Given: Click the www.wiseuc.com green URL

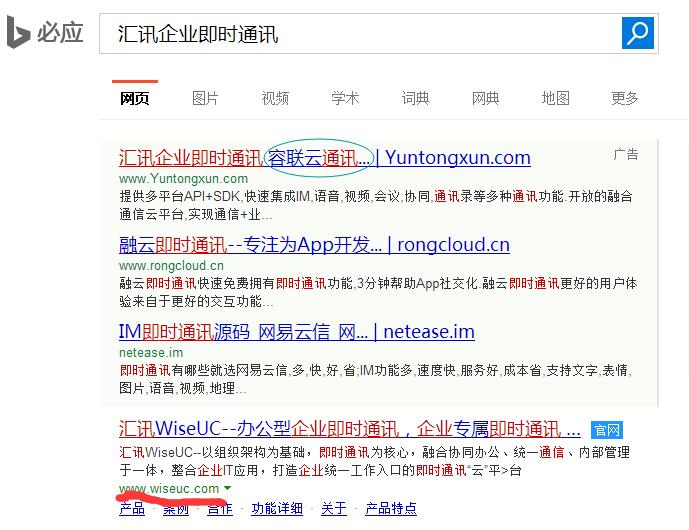Looking at the screenshot, I should (x=169, y=489).
